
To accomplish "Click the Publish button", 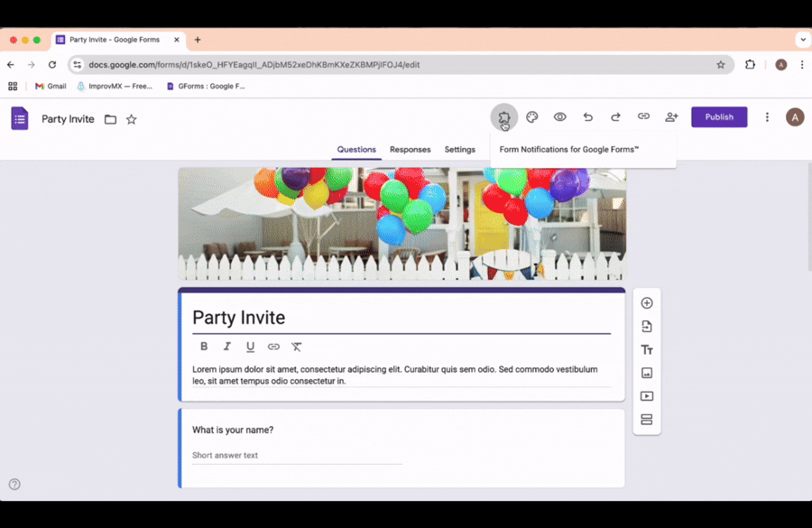I will pyautogui.click(x=719, y=117).
